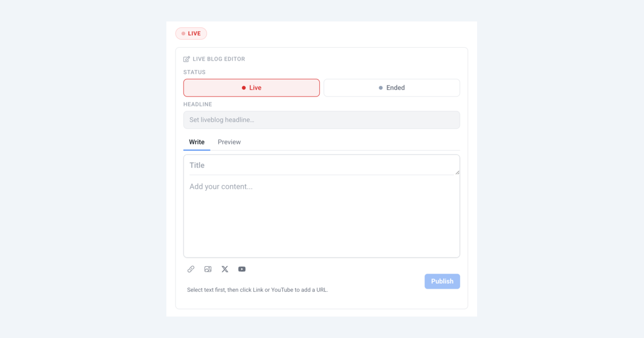Click the Set liveblog headline field
The image size is (644, 338).
click(x=321, y=120)
